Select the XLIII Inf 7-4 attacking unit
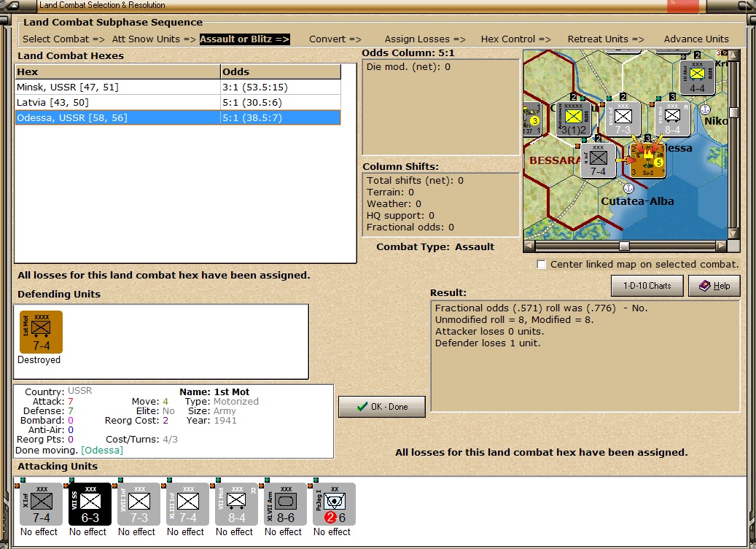This screenshot has height=549, width=756. coord(187,505)
